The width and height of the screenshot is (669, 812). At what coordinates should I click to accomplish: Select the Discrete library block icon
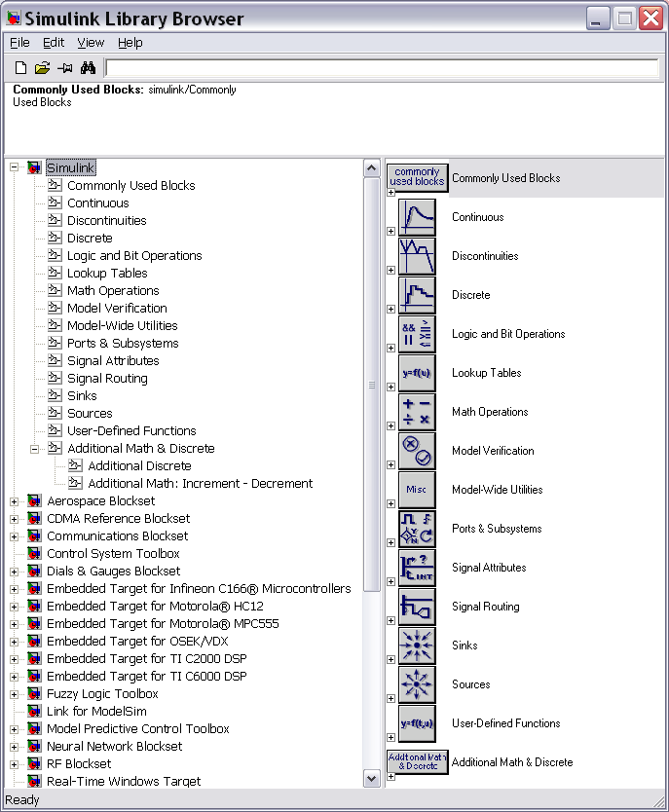click(x=417, y=295)
